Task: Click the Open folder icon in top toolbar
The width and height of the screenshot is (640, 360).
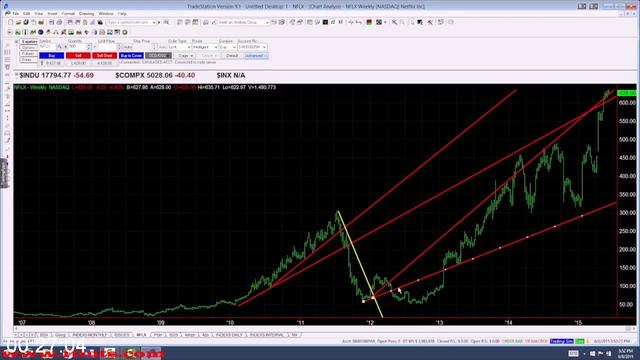Action: click(x=18, y=22)
